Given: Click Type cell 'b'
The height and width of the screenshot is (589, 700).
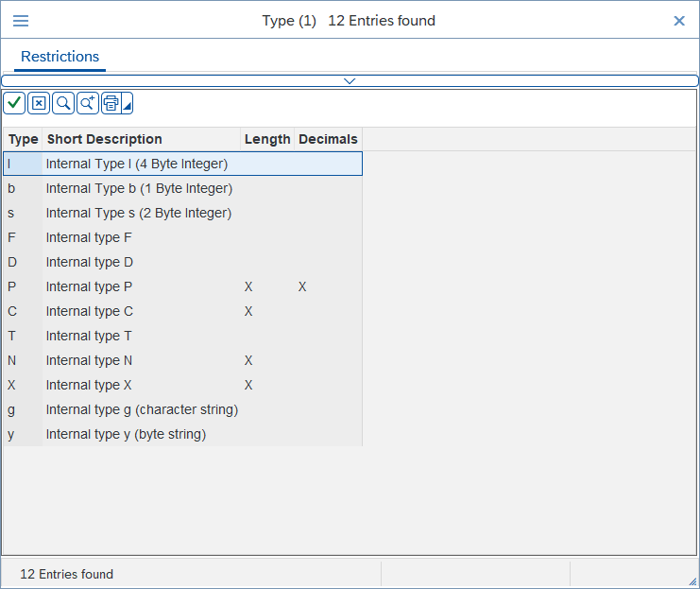Looking at the screenshot, I should (23, 188).
